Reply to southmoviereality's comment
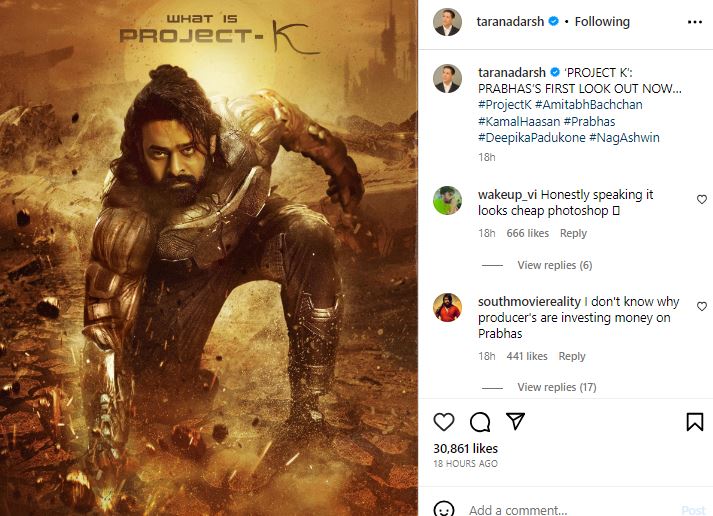 coord(572,356)
